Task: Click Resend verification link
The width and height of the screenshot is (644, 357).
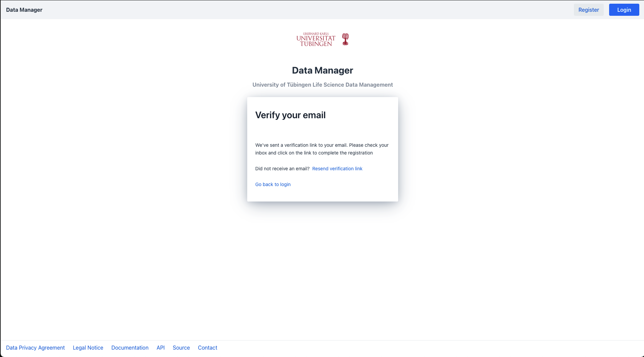Action: coord(337,169)
